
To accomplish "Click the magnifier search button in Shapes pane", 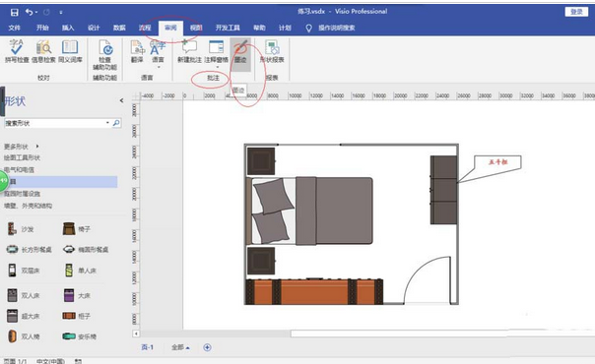I will point(116,123).
